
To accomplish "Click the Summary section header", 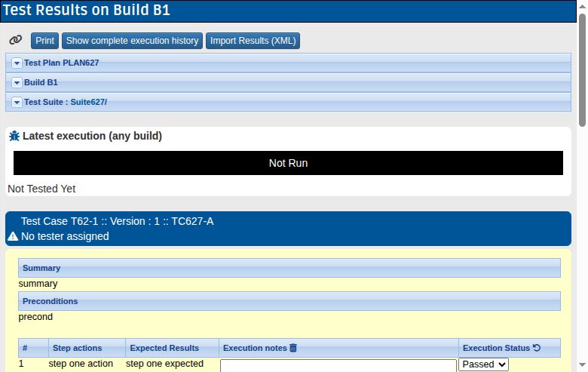I will coord(289,268).
